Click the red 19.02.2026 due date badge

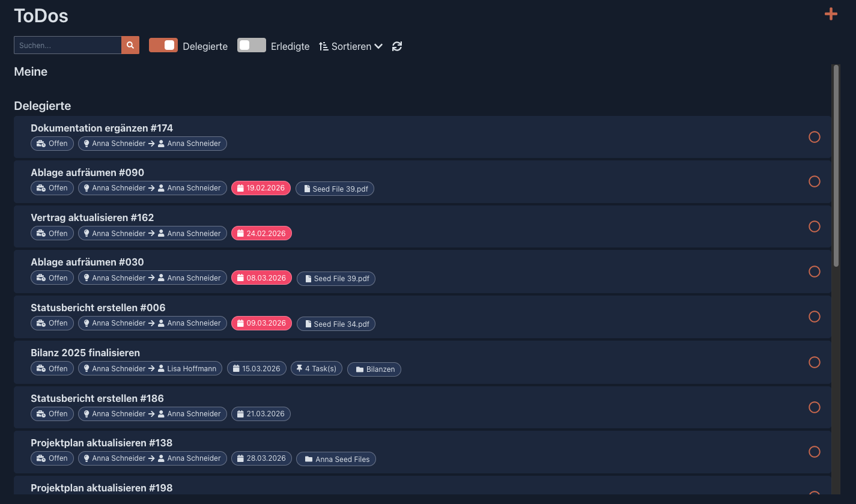pyautogui.click(x=261, y=188)
